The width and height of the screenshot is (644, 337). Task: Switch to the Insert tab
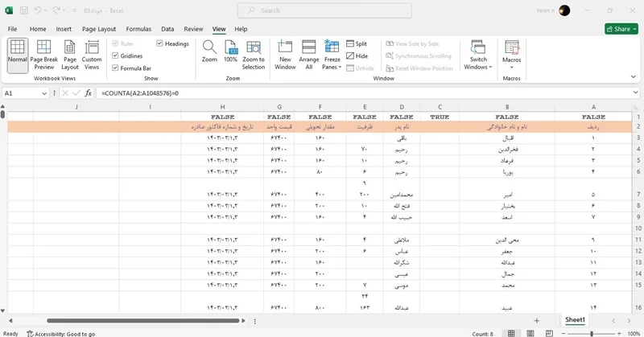(64, 29)
